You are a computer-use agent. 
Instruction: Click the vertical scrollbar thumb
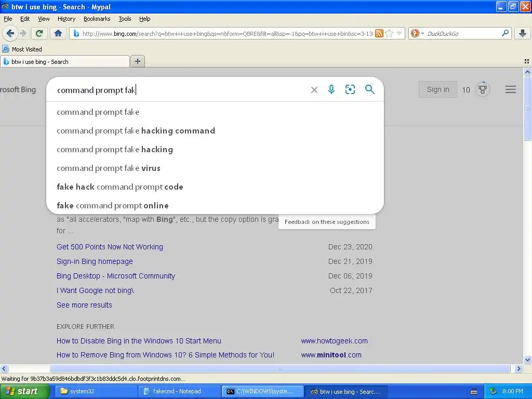(x=527, y=109)
